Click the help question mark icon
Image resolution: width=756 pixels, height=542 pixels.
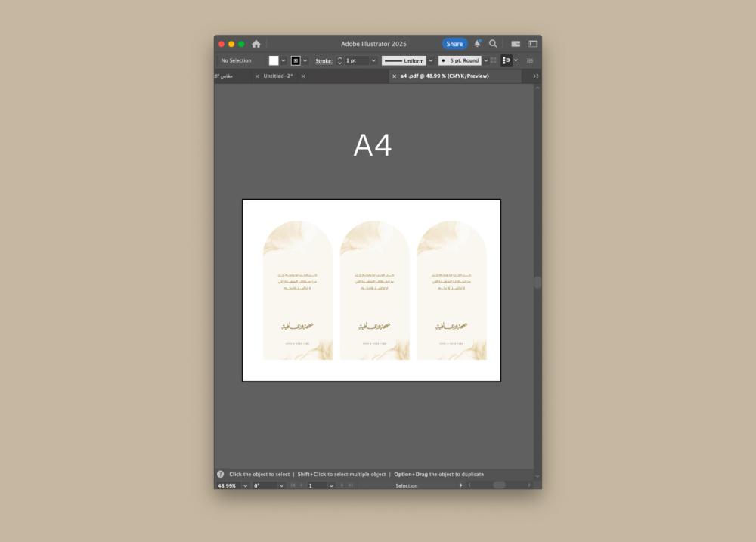coord(221,475)
